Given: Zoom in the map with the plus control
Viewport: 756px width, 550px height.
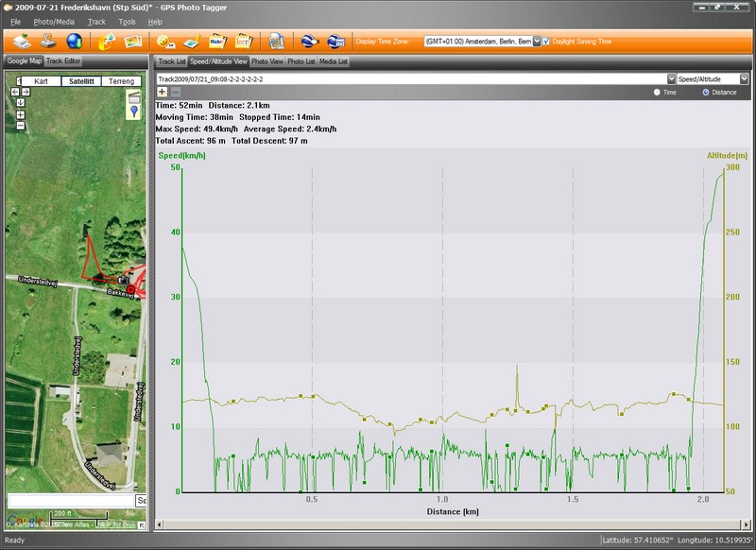Looking at the screenshot, I should click(21, 115).
